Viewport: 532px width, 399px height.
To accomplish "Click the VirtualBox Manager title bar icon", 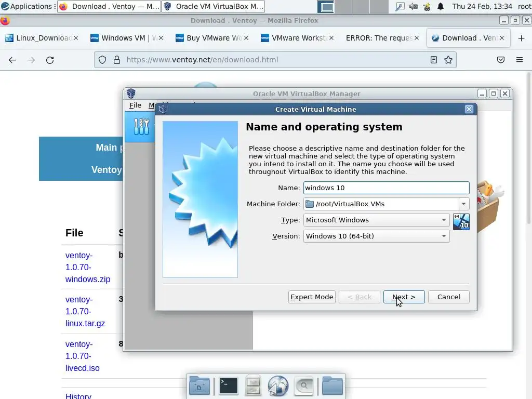I will point(131,94).
